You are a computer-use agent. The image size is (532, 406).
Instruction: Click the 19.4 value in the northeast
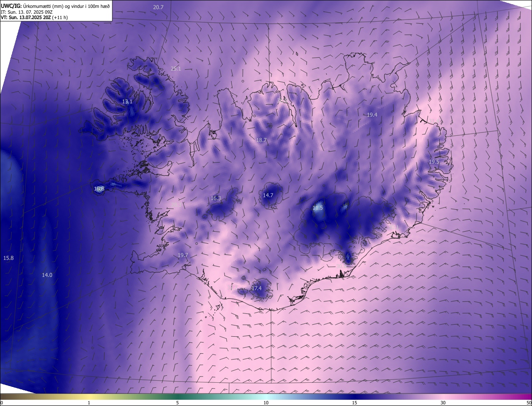[x=372, y=115]
